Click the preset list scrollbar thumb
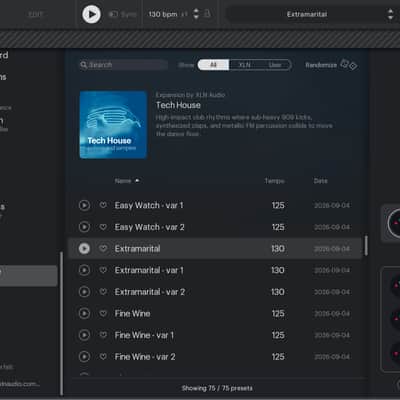Screen dimensions: 400x400 [x=366, y=246]
